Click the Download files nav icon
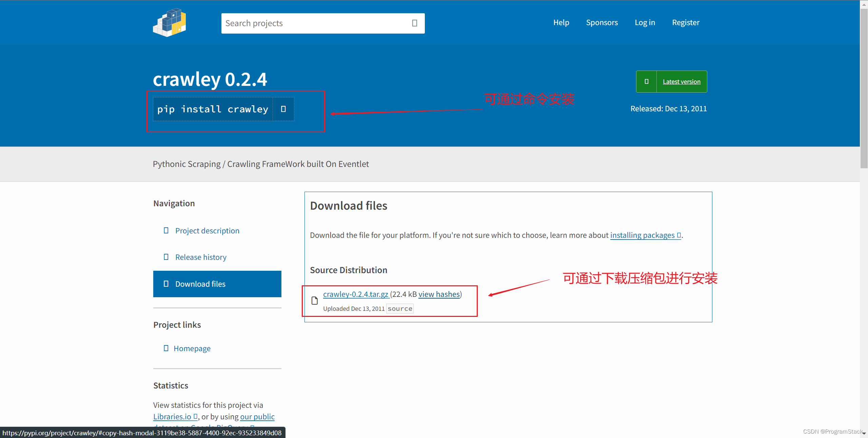The width and height of the screenshot is (868, 438). [x=166, y=284]
